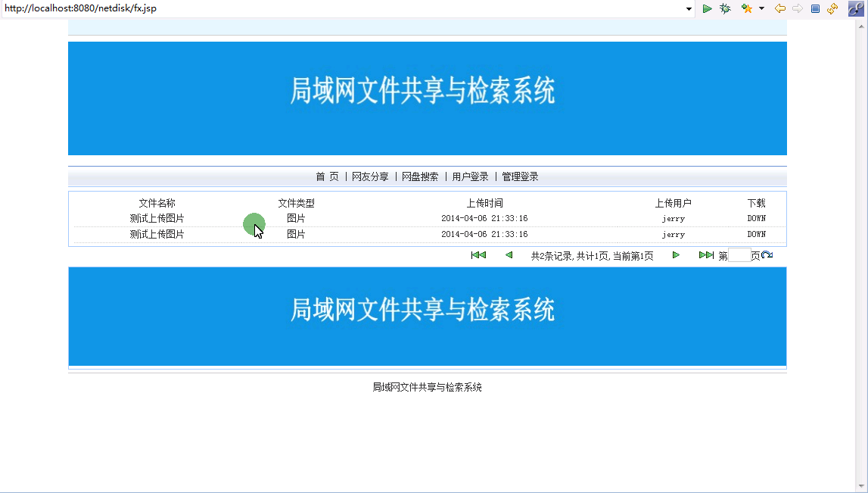Open the 首 页 nav link
Screen dimensions: 868x493
click(x=327, y=176)
